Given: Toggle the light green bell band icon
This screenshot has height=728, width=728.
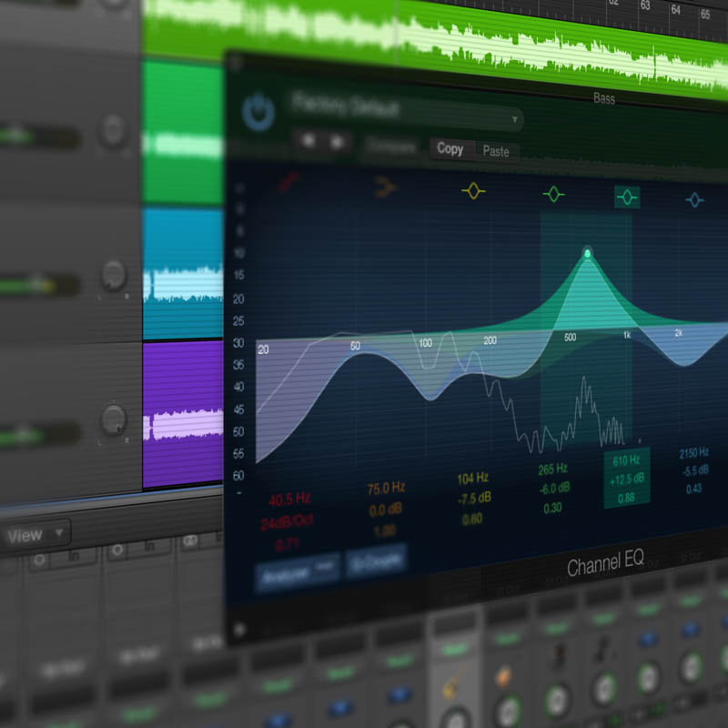Looking at the screenshot, I should click(553, 194).
